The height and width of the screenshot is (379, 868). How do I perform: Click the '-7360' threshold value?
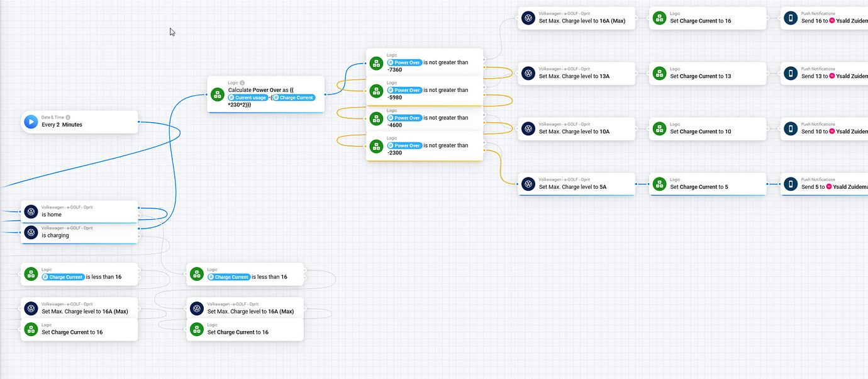click(395, 70)
